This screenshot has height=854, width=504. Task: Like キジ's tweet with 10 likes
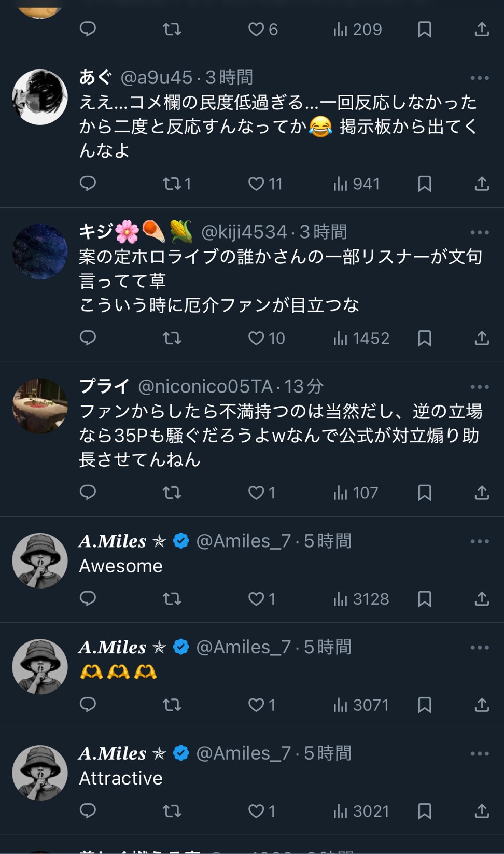pos(257,338)
